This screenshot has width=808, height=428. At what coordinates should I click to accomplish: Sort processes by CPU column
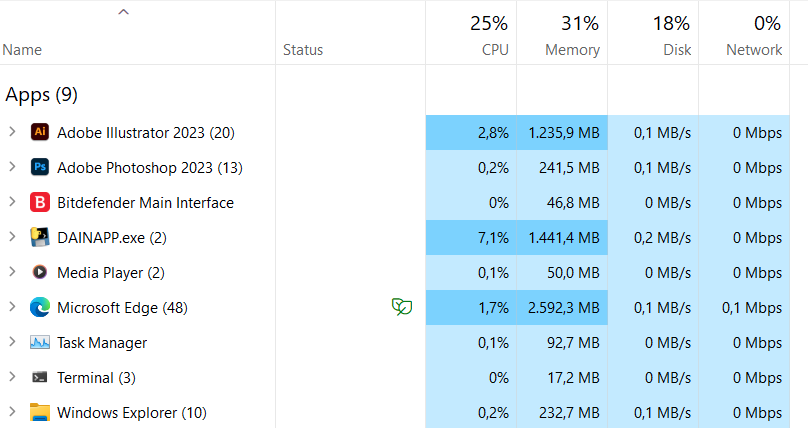coord(471,33)
